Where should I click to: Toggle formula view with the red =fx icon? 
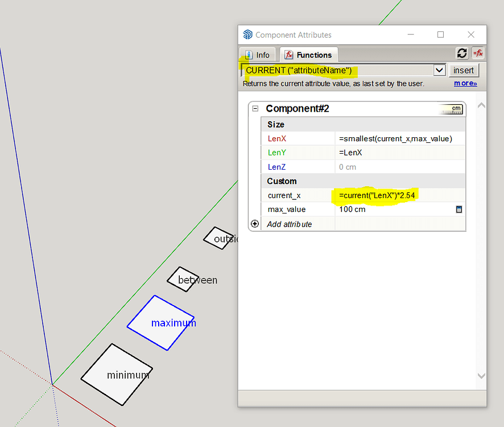point(478,53)
